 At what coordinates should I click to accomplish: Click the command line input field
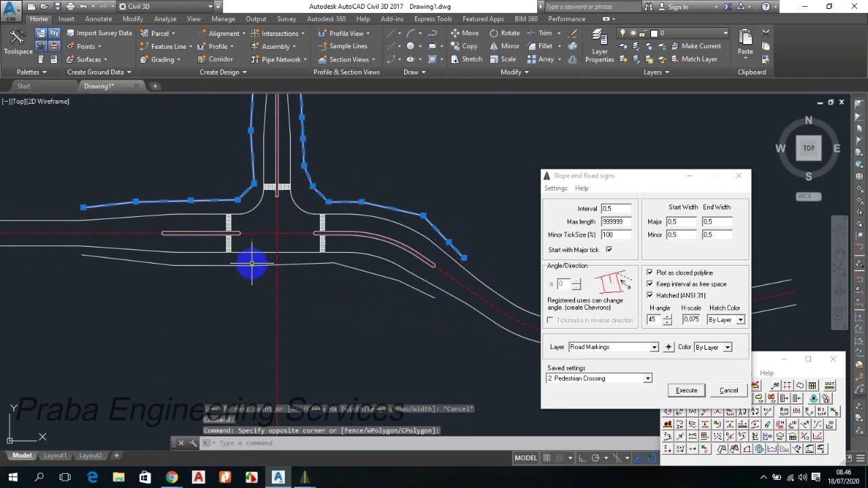click(x=434, y=443)
